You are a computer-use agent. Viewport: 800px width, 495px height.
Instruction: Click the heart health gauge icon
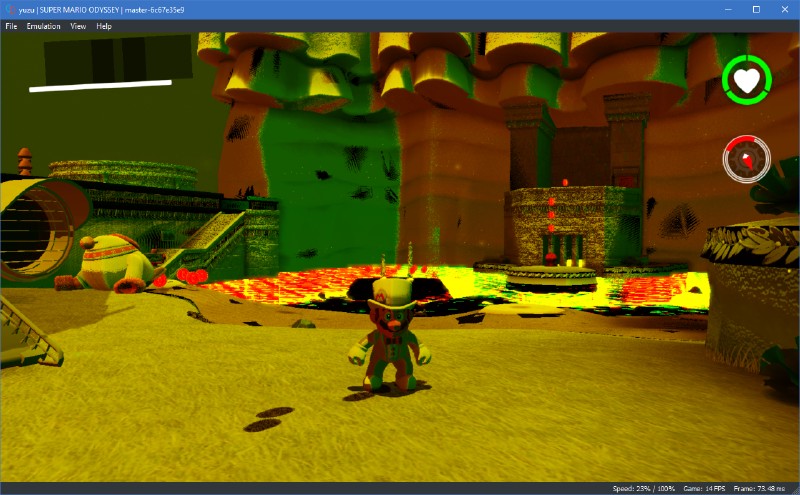coord(746,80)
